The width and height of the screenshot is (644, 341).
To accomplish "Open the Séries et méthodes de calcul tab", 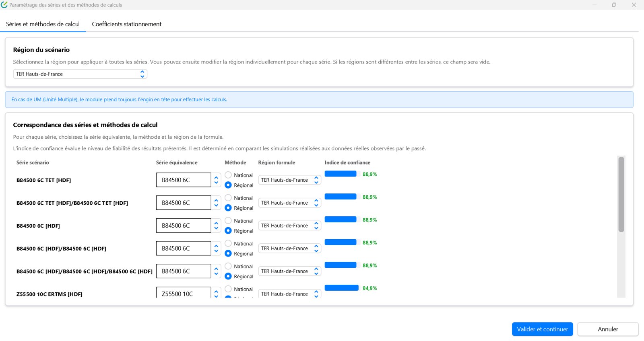I will [x=43, y=24].
